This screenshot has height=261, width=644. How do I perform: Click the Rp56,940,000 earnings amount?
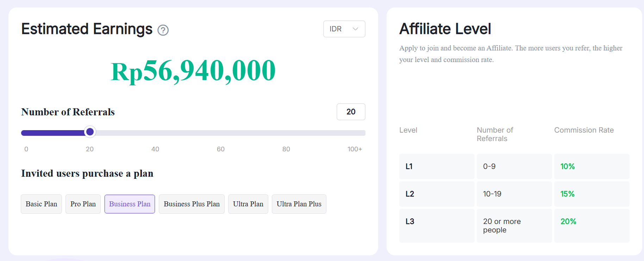pyautogui.click(x=193, y=71)
